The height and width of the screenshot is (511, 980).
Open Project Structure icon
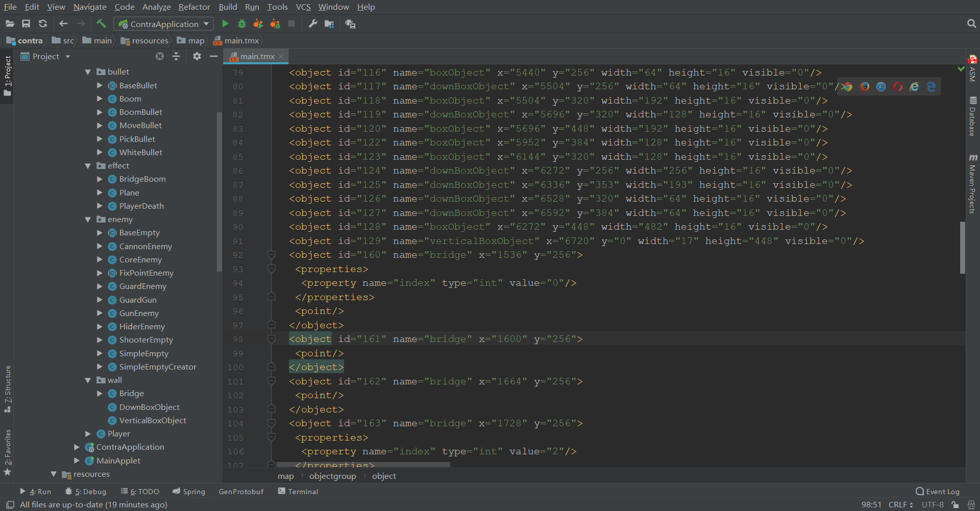(329, 24)
